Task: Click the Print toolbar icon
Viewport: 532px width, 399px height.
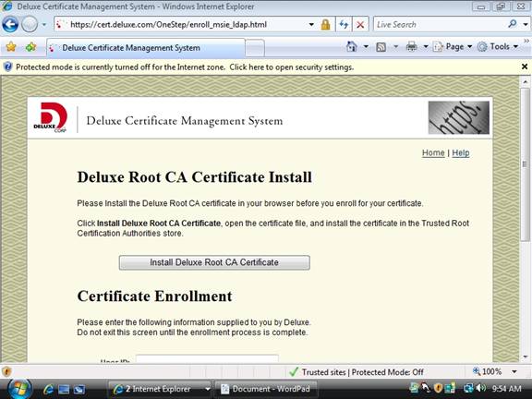Action: coord(412,46)
